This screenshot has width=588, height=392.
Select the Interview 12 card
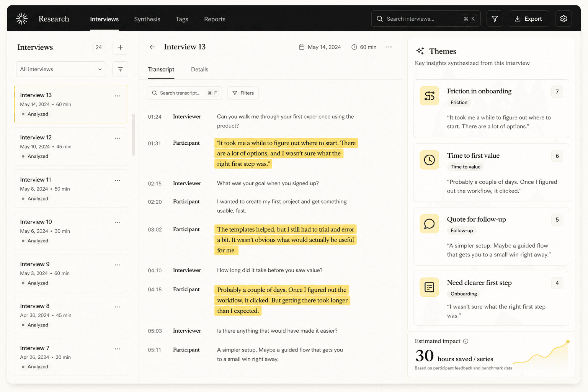pos(71,146)
